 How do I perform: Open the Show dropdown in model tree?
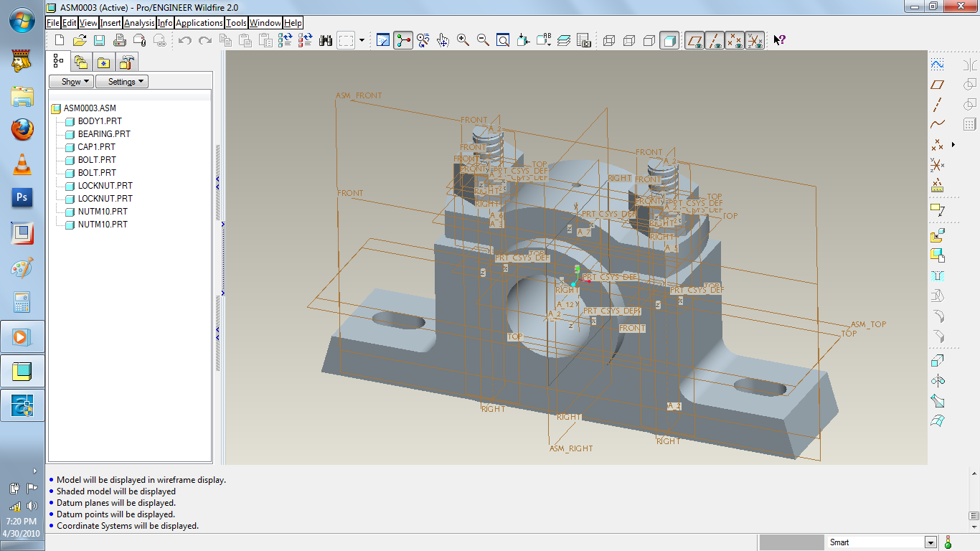(70, 81)
